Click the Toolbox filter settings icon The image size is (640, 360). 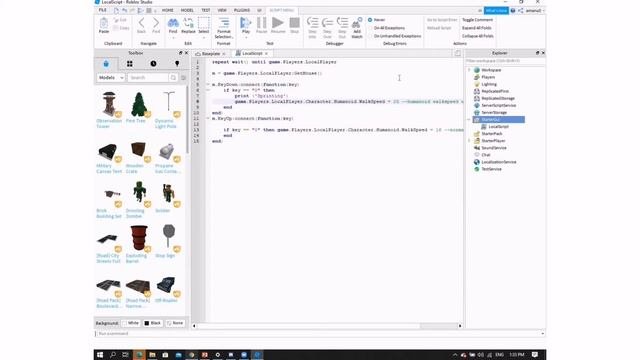pyautogui.click(x=184, y=78)
